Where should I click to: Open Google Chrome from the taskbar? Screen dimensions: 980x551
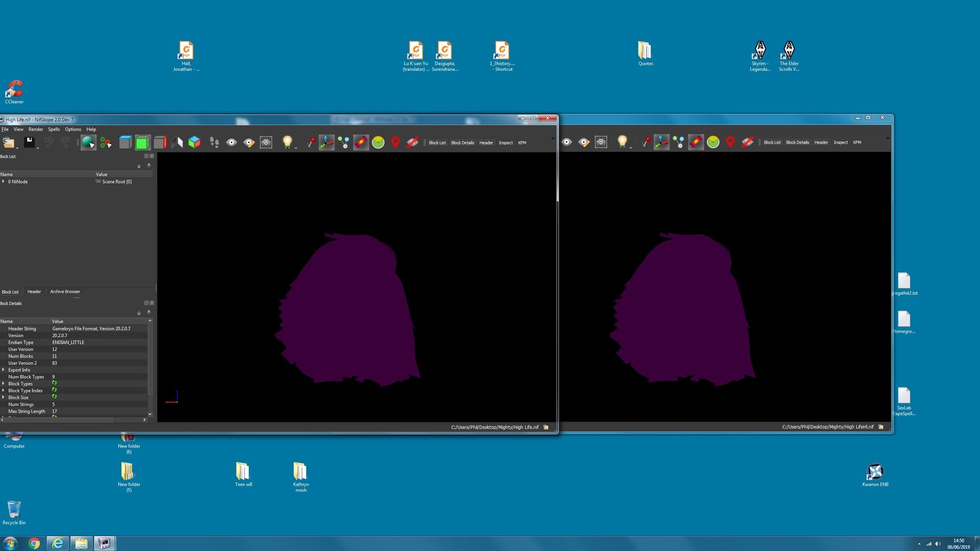pyautogui.click(x=34, y=543)
